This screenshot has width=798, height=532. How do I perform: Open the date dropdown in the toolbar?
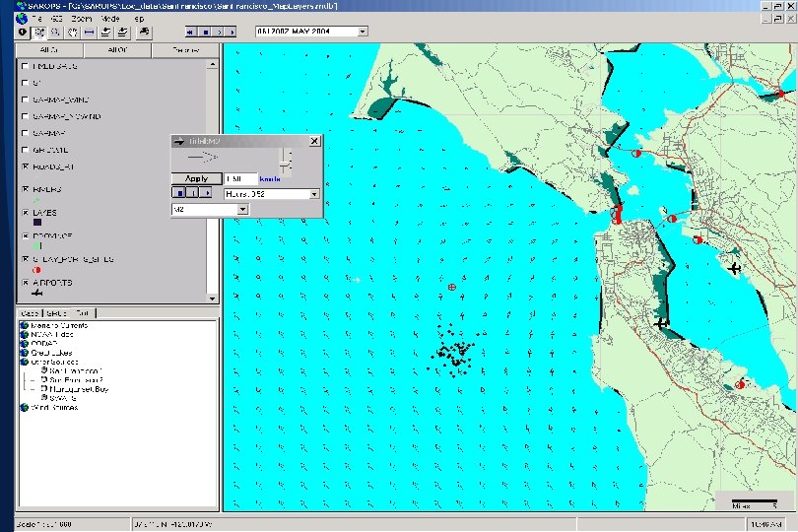click(x=363, y=32)
